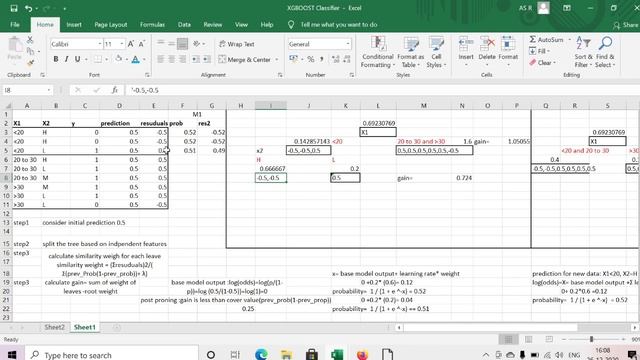The image size is (640, 360).
Task: Click the Share button
Action: click(x=626, y=25)
